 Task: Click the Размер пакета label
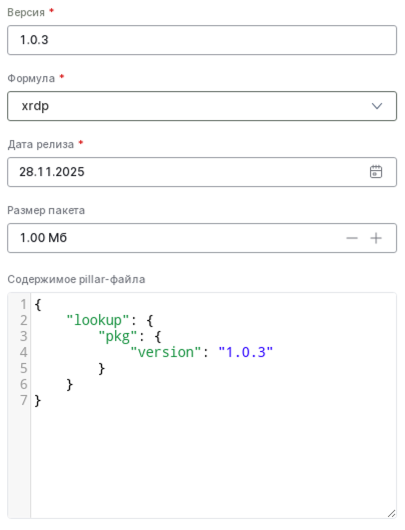point(46,210)
